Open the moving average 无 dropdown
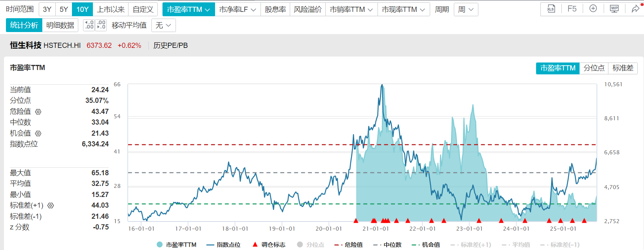The height and width of the screenshot is (250, 644). click(163, 25)
